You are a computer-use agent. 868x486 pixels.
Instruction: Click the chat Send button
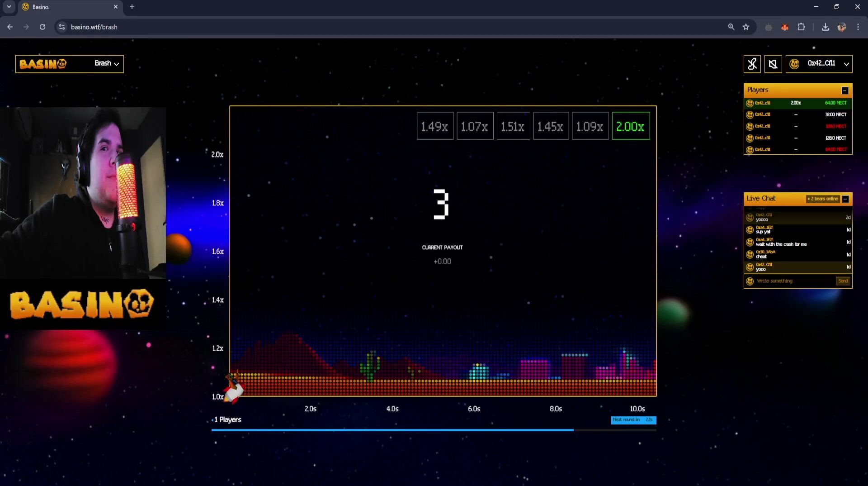click(843, 281)
